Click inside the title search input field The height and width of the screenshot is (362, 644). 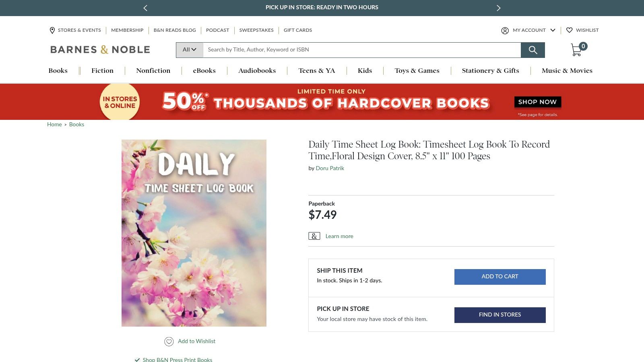click(x=362, y=49)
